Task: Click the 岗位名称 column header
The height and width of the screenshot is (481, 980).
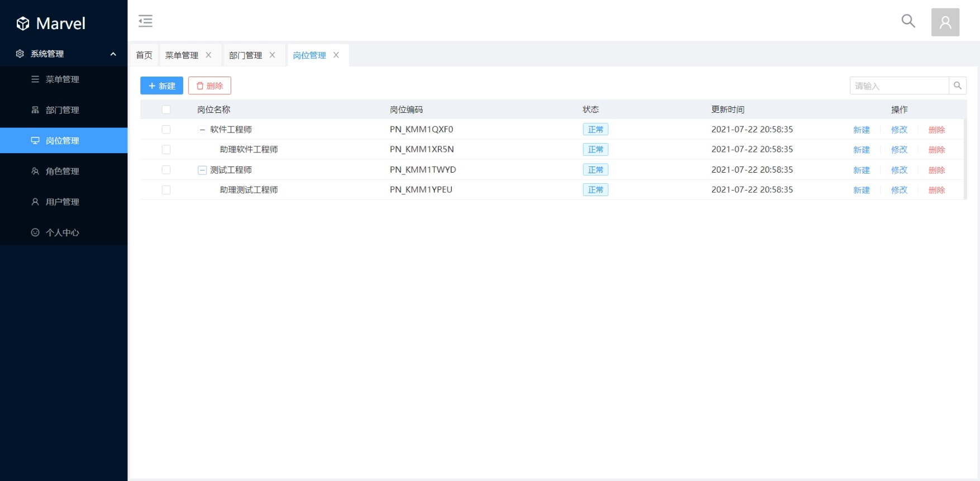Action: tap(214, 109)
